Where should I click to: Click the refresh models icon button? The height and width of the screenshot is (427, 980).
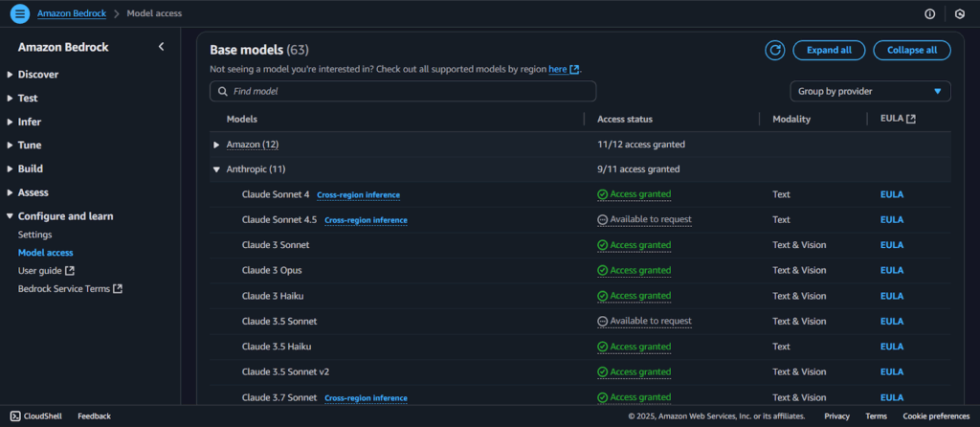point(775,50)
